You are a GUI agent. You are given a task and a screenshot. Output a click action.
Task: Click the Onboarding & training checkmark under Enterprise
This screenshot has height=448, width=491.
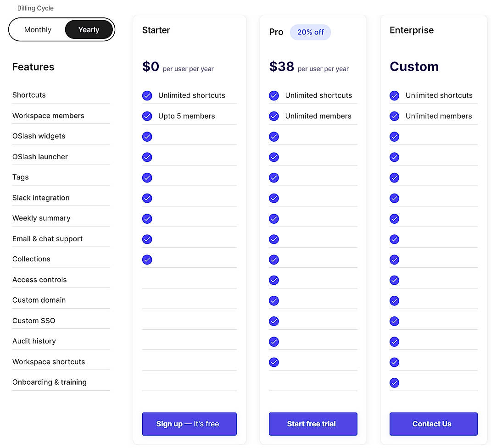[x=394, y=382]
